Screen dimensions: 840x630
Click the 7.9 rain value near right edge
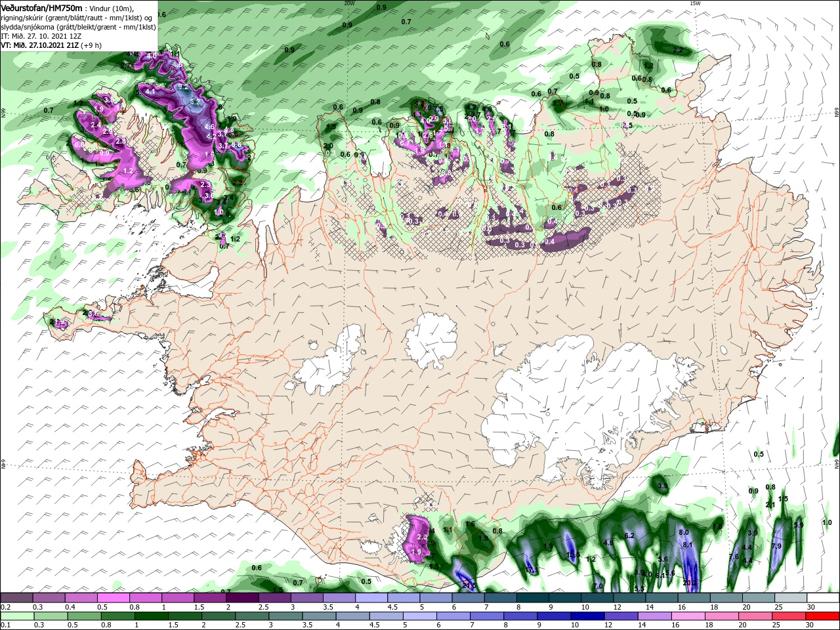click(x=776, y=547)
